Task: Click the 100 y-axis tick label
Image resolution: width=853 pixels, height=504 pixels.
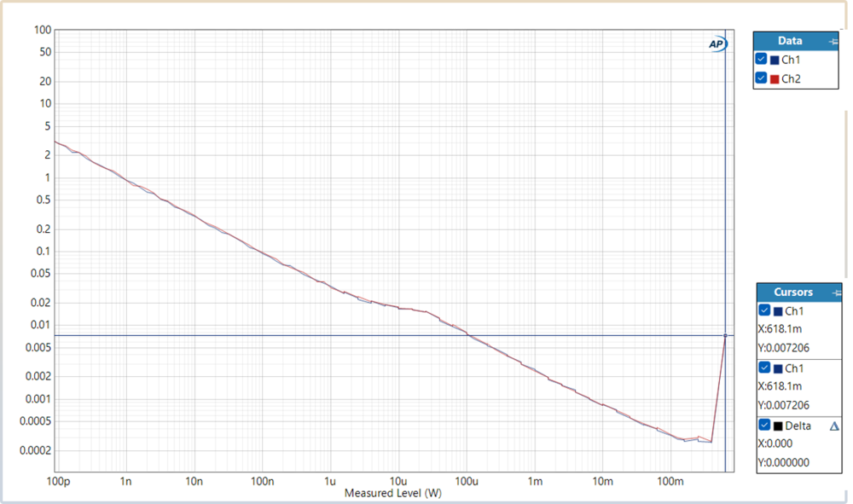Action: pyautogui.click(x=43, y=30)
